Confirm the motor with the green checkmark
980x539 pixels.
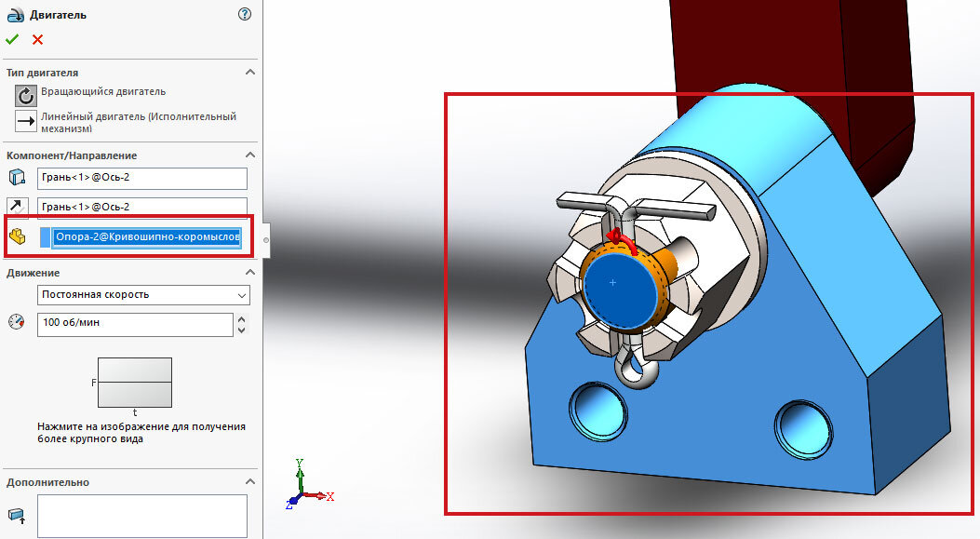click(13, 39)
